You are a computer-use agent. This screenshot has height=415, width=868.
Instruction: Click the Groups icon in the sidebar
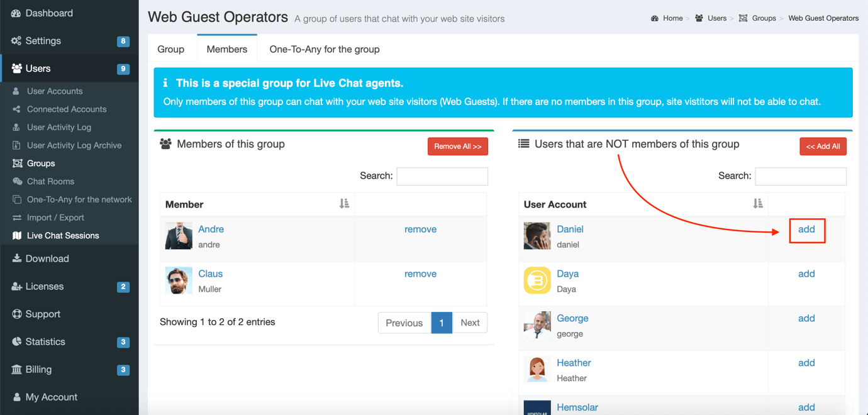pyautogui.click(x=17, y=163)
